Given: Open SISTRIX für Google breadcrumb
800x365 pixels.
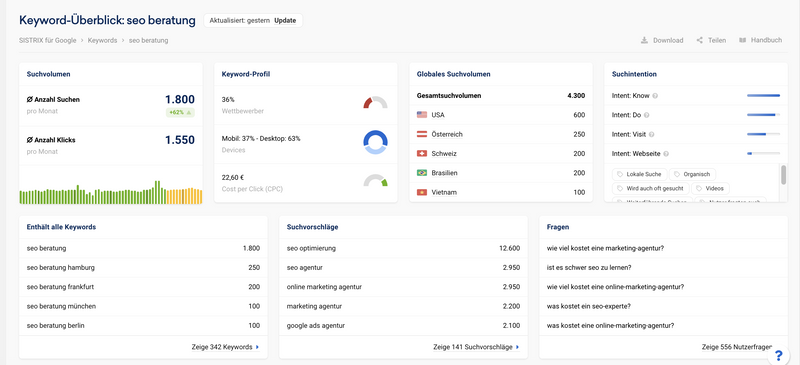Looking at the screenshot, I should click(47, 40).
